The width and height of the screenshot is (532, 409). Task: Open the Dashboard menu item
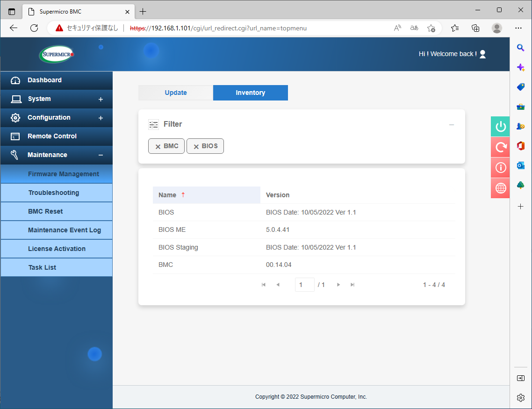click(x=56, y=80)
